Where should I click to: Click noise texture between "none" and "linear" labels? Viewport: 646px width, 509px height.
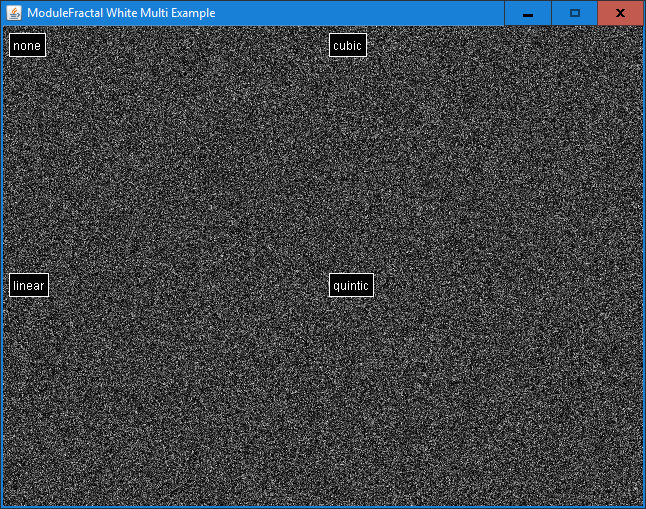[27, 165]
